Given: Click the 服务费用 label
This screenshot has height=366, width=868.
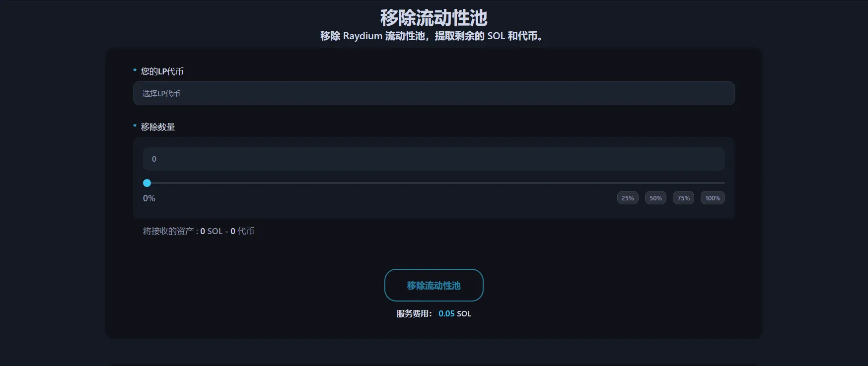Looking at the screenshot, I should [x=414, y=313].
